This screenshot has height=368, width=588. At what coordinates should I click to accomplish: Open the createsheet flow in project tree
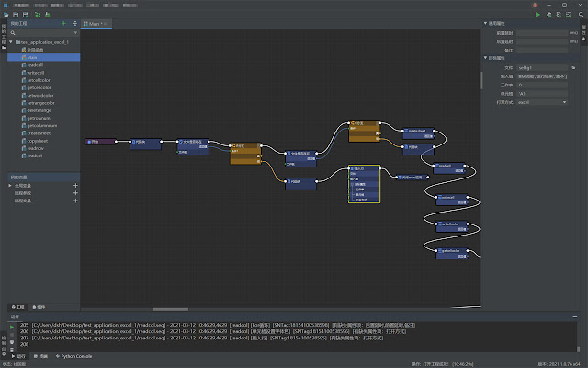click(39, 132)
